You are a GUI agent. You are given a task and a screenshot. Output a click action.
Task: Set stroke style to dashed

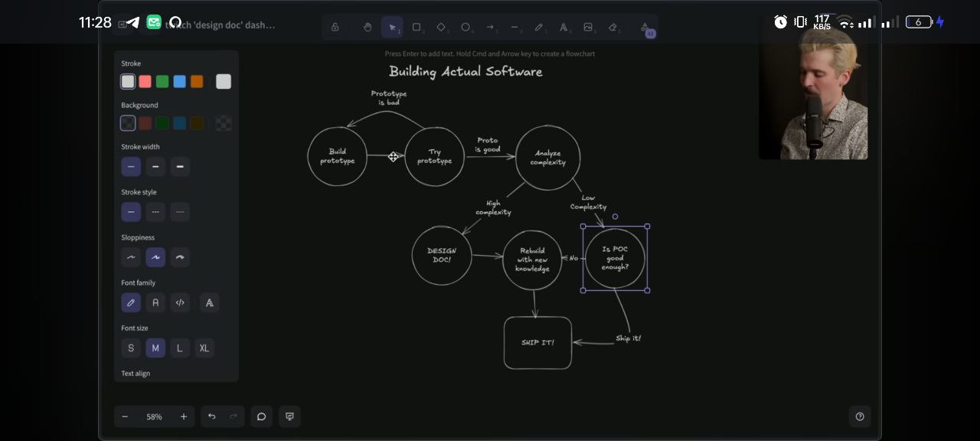tap(155, 212)
